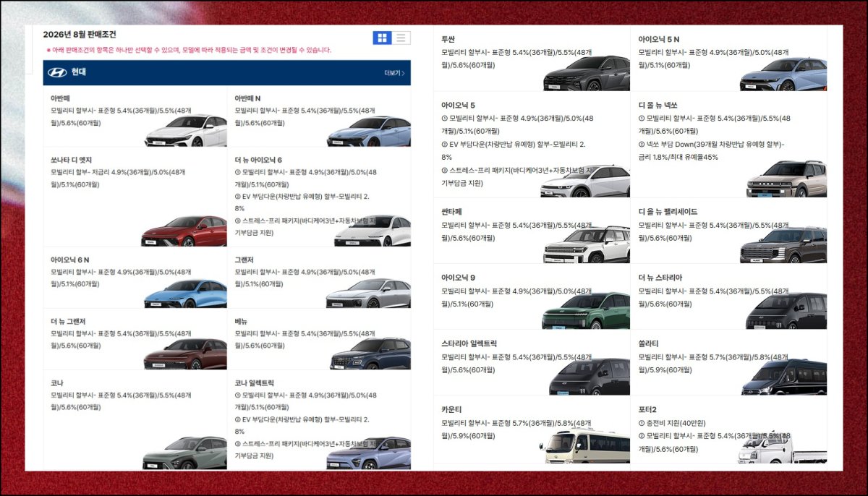Select the 투싼 model title

click(448, 39)
